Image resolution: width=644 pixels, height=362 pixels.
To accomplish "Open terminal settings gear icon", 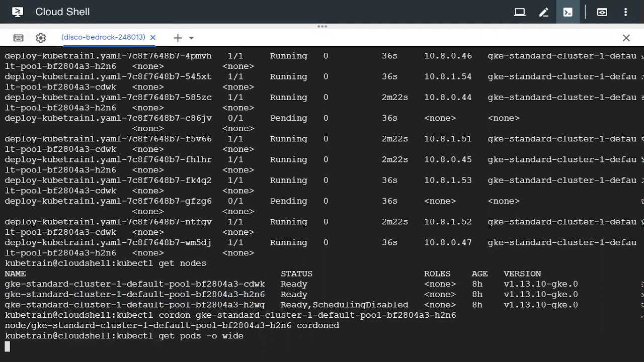I will pos(41,38).
